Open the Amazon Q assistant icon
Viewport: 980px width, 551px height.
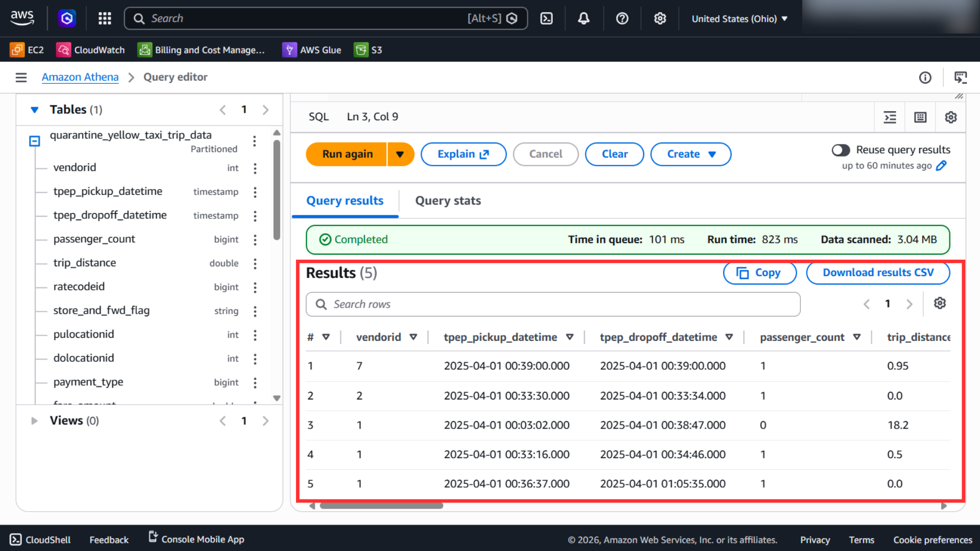pos(67,18)
